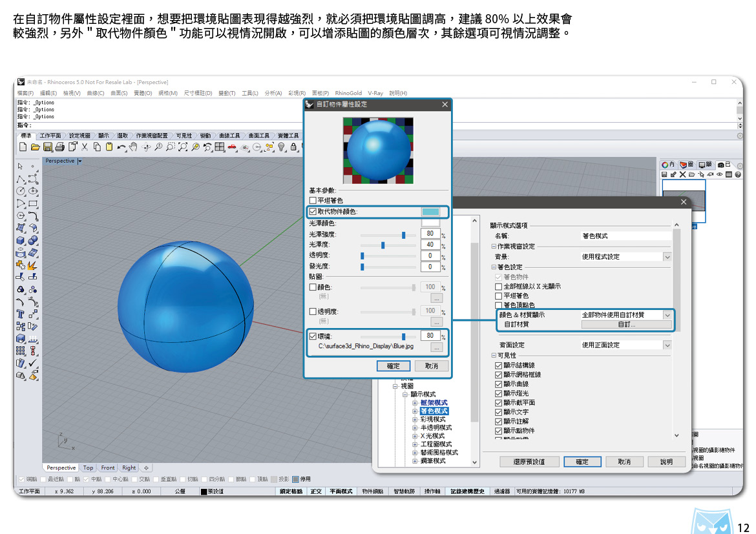Screen dimensions: 756x534
Task: Click the padlock Lock icon
Action: 293,147
